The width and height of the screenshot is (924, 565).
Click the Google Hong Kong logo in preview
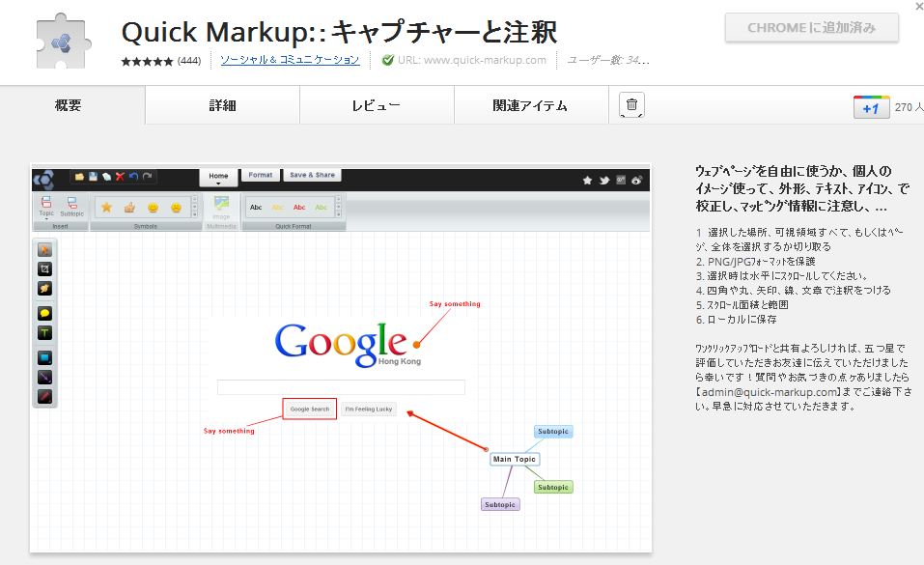tap(348, 344)
